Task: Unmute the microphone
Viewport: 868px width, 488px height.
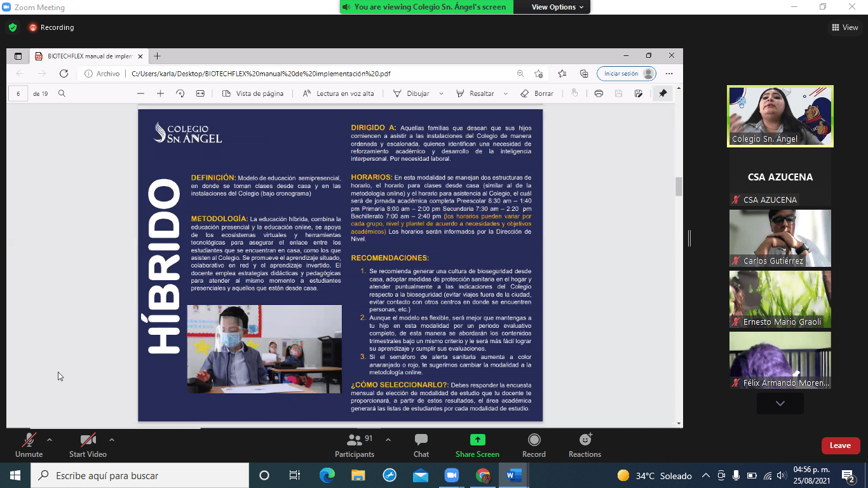Action: (29, 445)
